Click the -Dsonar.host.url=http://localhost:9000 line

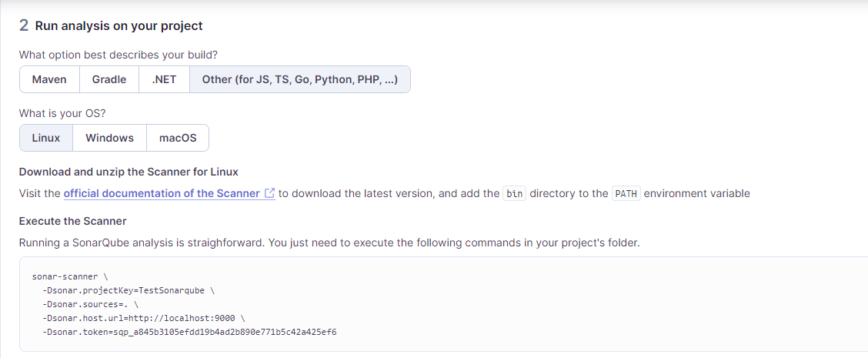pyautogui.click(x=143, y=318)
